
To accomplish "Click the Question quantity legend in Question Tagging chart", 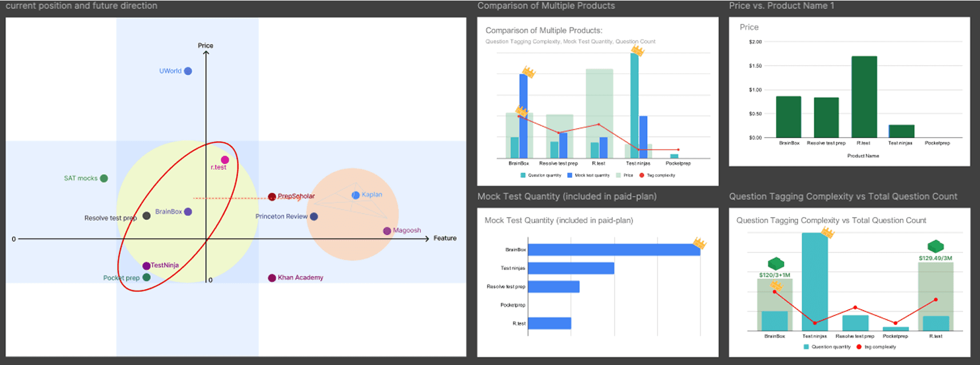I will pyautogui.click(x=827, y=347).
